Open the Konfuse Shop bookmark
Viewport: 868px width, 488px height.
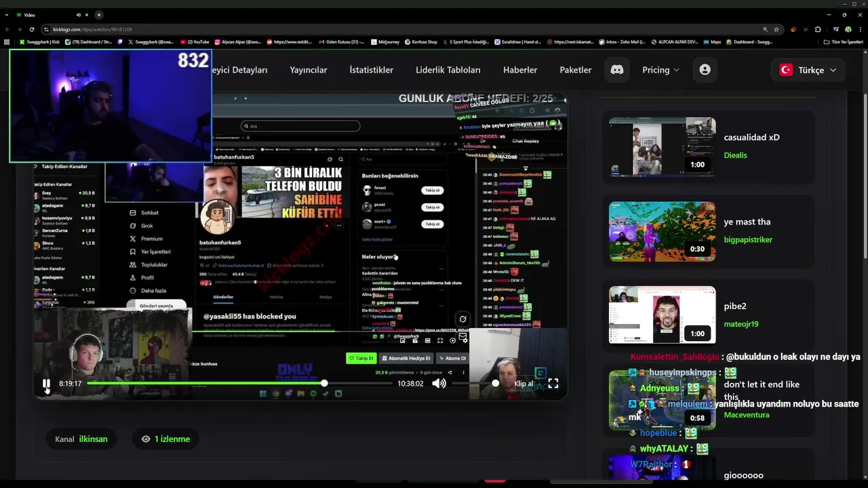click(x=422, y=42)
